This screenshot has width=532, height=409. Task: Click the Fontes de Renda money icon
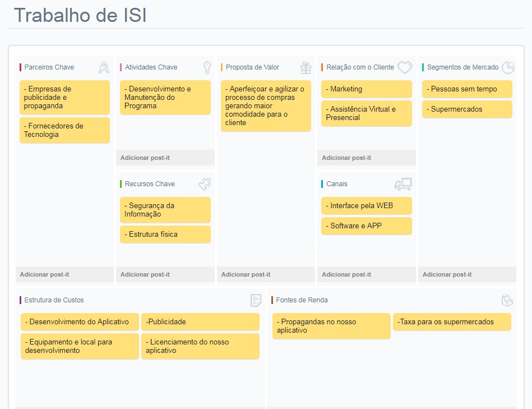point(507,300)
